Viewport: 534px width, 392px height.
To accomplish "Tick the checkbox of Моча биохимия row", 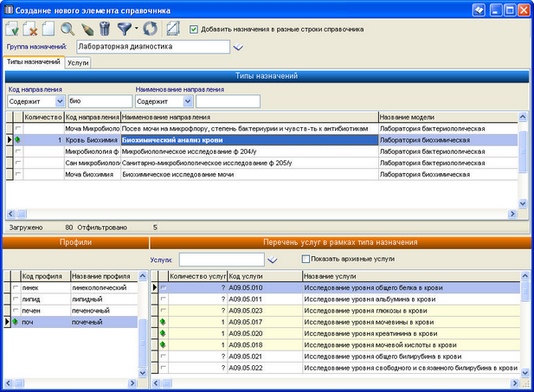I will pyautogui.click(x=17, y=174).
